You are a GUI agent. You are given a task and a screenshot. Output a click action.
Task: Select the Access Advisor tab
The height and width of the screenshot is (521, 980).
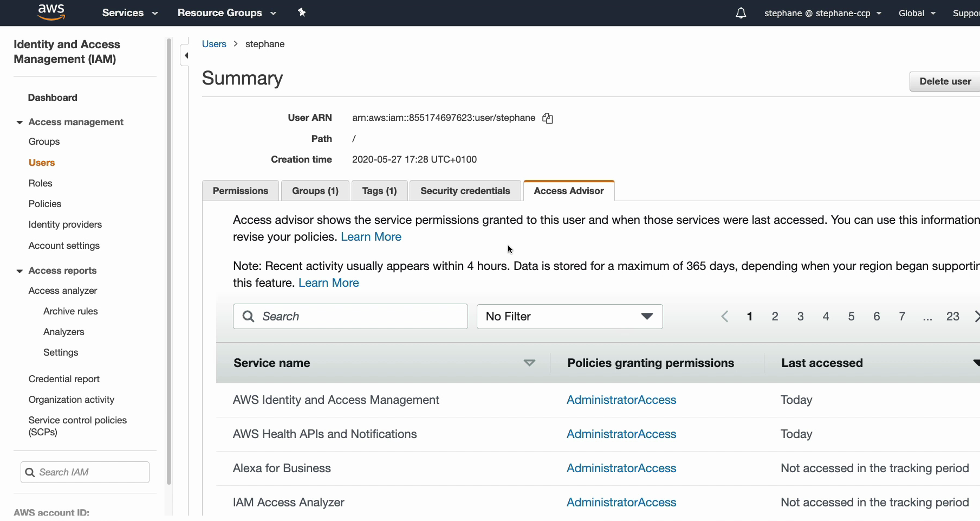pyautogui.click(x=569, y=191)
